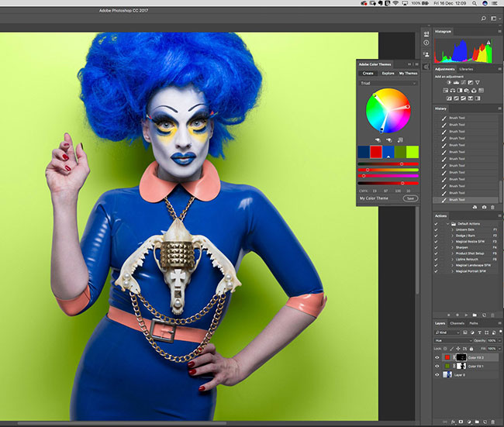This screenshot has height=427, width=504.
Task: Toggle Unicorn Skin action checkmark
Action: (437, 229)
